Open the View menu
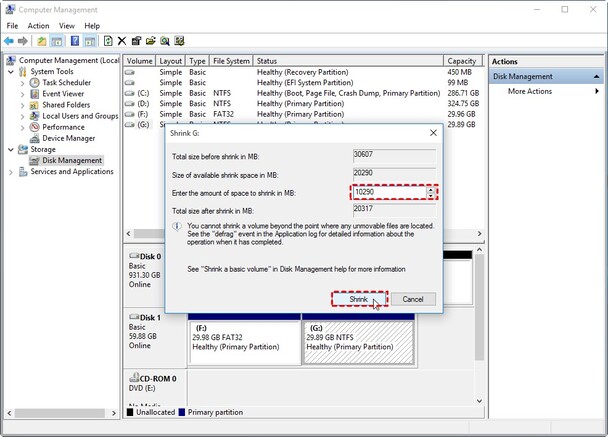The width and height of the screenshot is (608, 437). (x=66, y=25)
